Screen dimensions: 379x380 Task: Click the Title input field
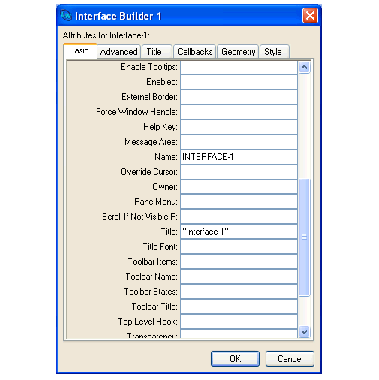239,232
